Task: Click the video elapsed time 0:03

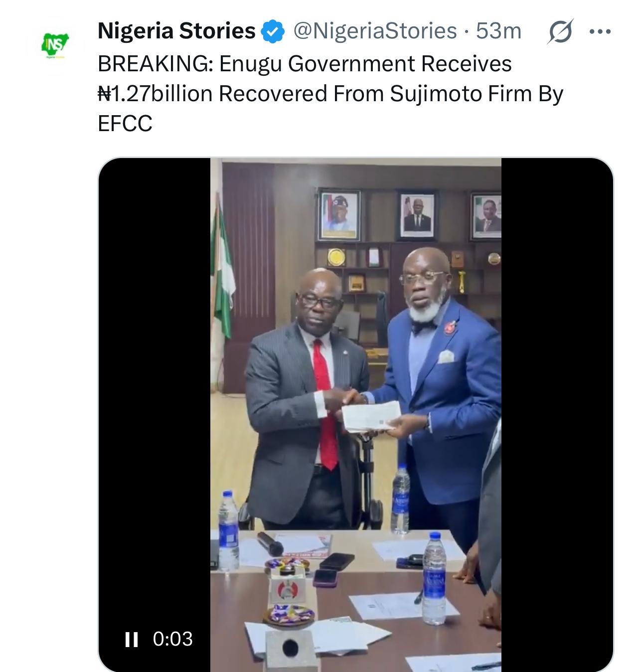Action: pos(172,639)
